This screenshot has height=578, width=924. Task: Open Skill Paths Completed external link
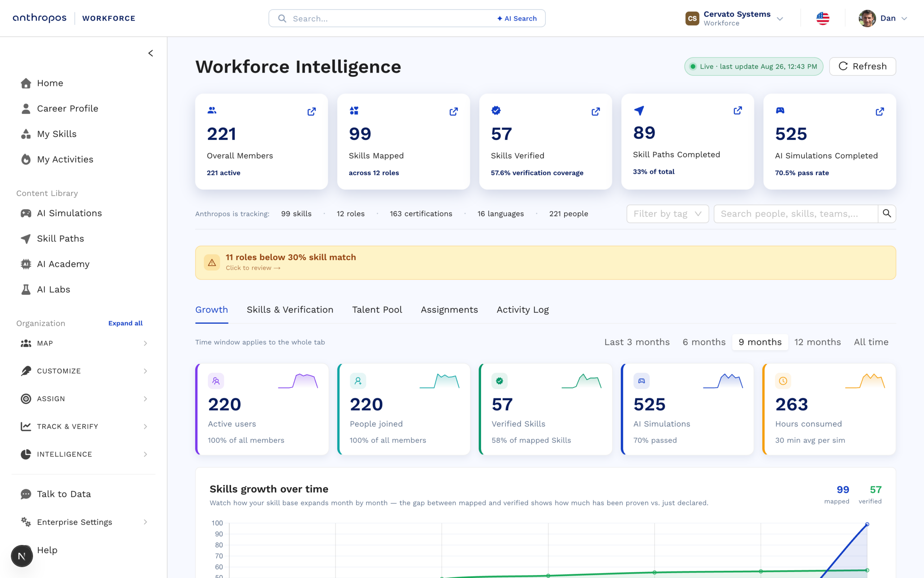738,111
